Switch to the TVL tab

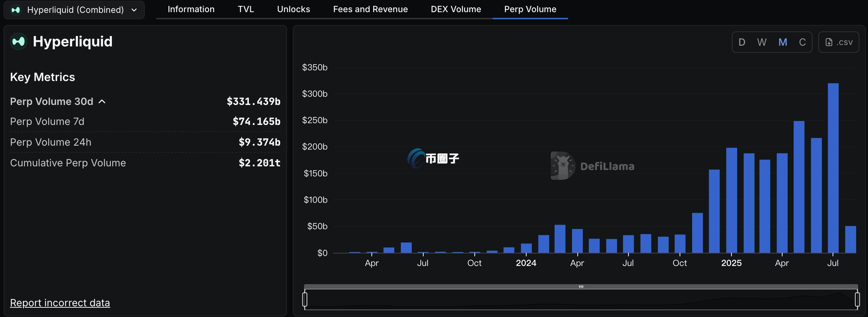[246, 9]
